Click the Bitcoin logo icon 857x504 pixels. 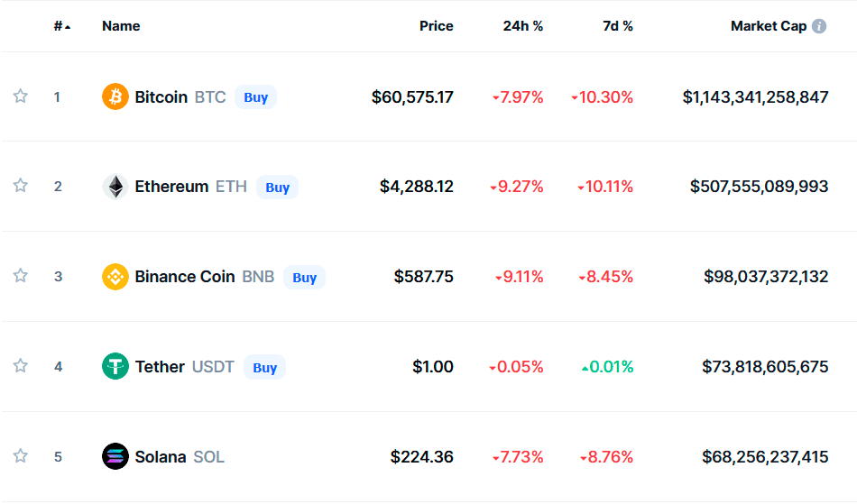115,96
